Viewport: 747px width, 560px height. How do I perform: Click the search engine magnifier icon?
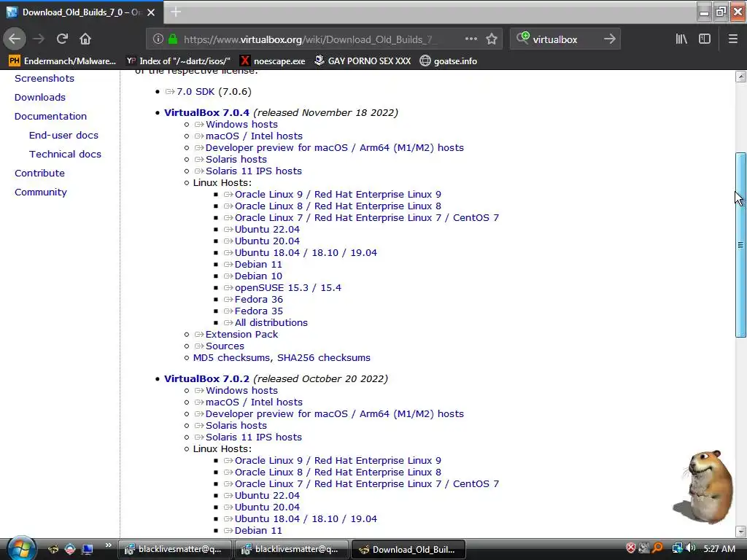522,38
